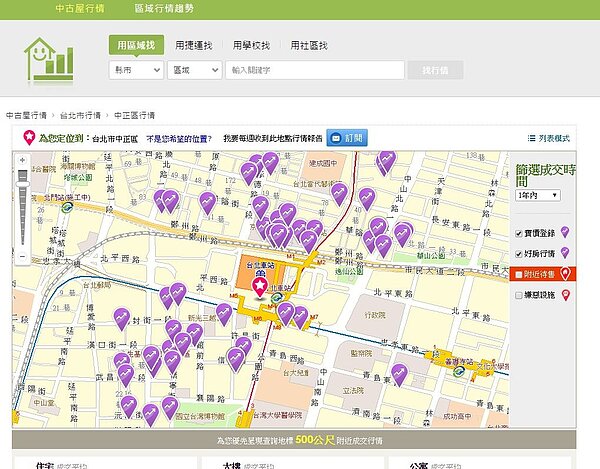Screen dimensions: 600x469
Task: Zoom out with the map minus button
Action: 23,256
